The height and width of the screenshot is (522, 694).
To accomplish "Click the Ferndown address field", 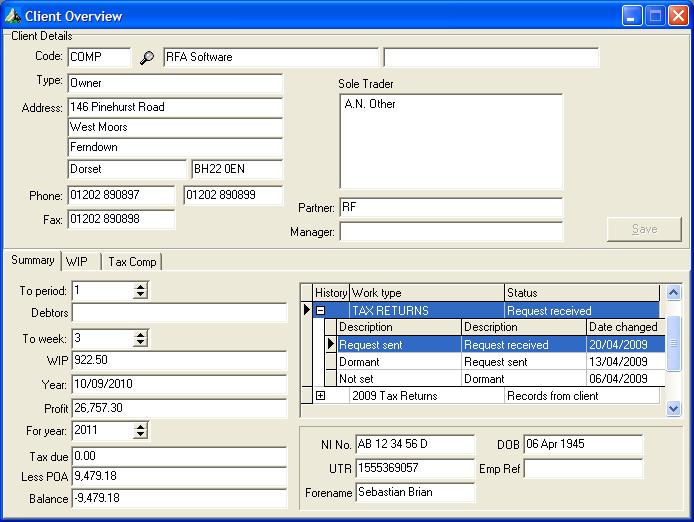I will [175, 147].
